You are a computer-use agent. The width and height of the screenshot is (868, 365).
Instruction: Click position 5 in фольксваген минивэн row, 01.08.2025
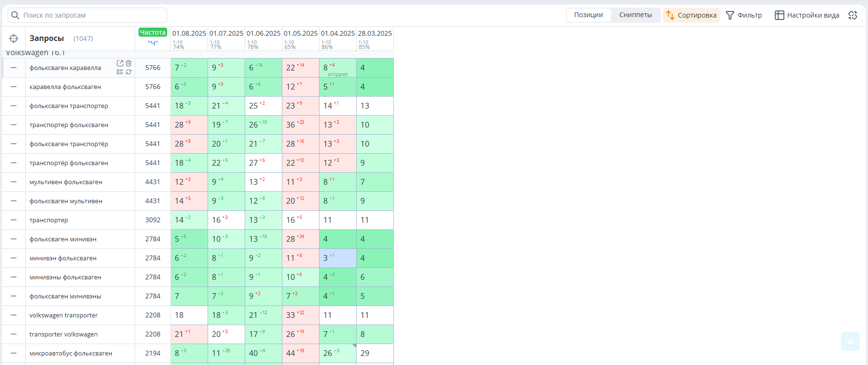[189, 239]
